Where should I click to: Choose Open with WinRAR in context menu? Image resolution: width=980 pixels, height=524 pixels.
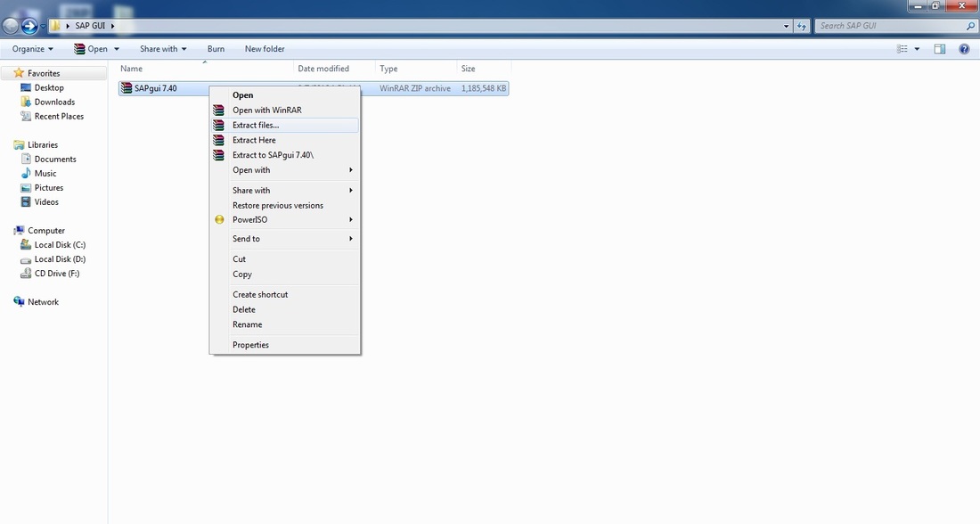285,110
